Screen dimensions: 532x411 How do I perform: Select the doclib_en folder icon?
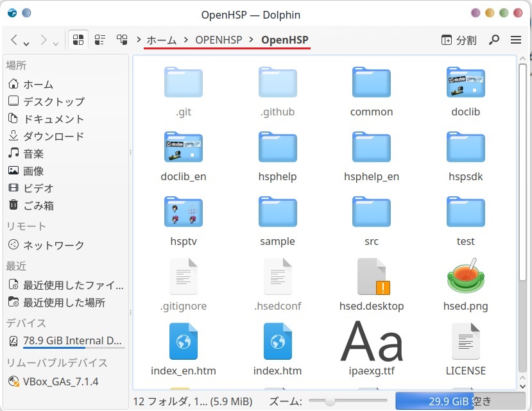pos(183,147)
